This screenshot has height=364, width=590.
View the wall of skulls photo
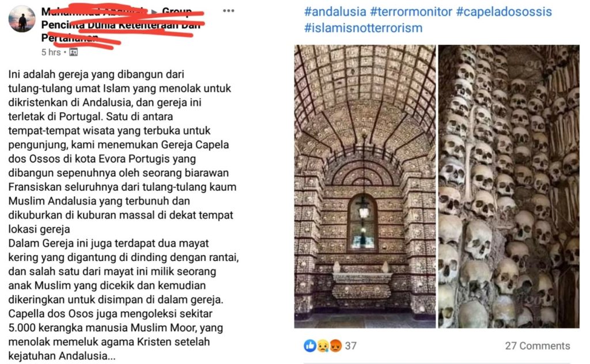pos(509,187)
